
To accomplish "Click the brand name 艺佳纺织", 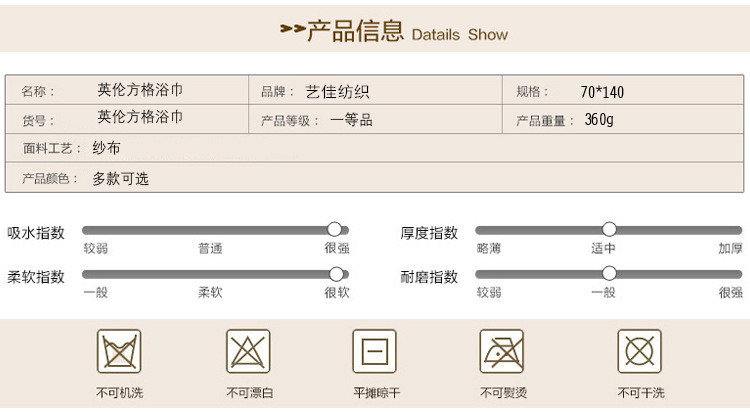I will [338, 91].
